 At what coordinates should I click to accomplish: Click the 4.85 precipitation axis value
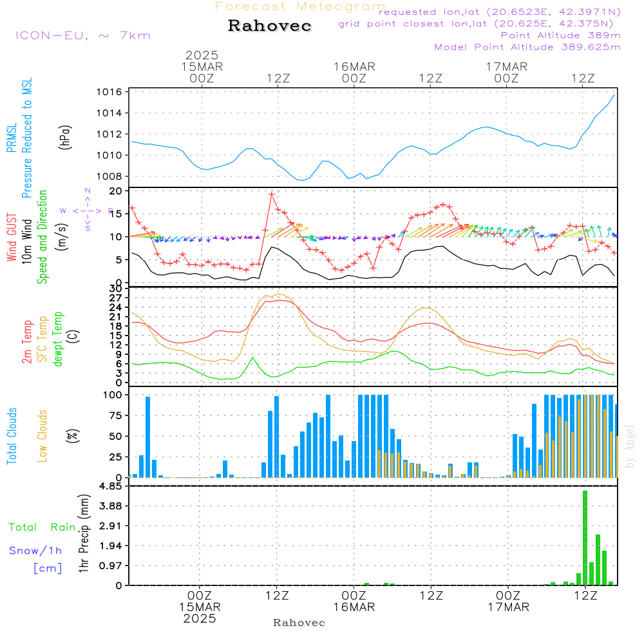111,486
